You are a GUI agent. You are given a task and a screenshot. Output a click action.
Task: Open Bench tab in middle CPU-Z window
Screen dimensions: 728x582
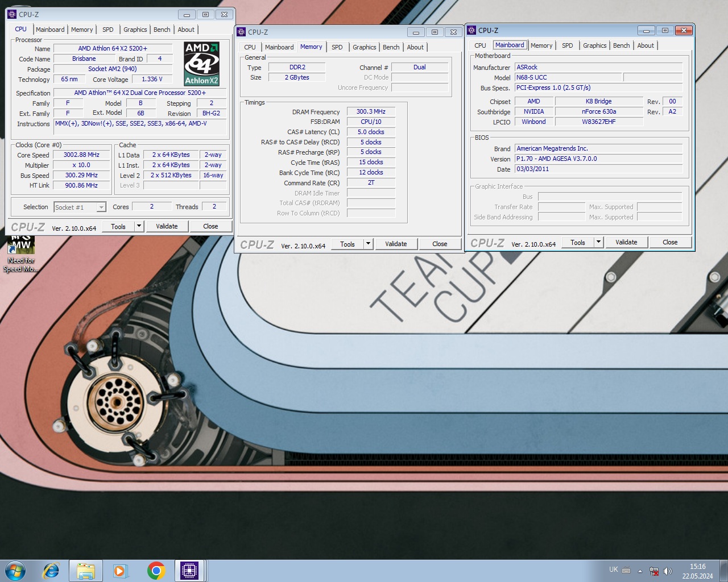(391, 47)
